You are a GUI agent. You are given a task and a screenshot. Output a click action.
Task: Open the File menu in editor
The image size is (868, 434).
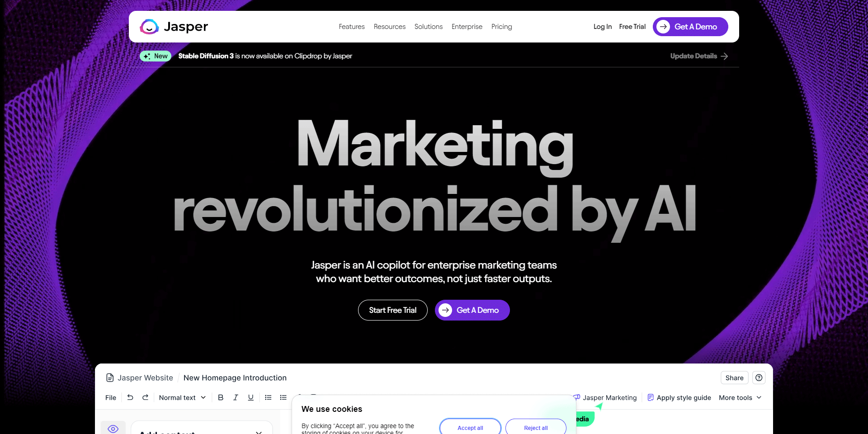coord(111,397)
